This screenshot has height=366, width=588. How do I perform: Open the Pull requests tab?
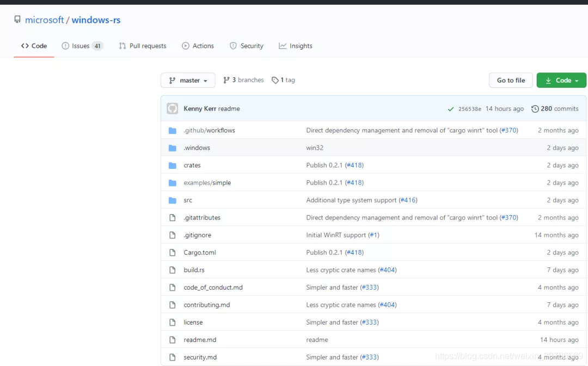coord(143,46)
